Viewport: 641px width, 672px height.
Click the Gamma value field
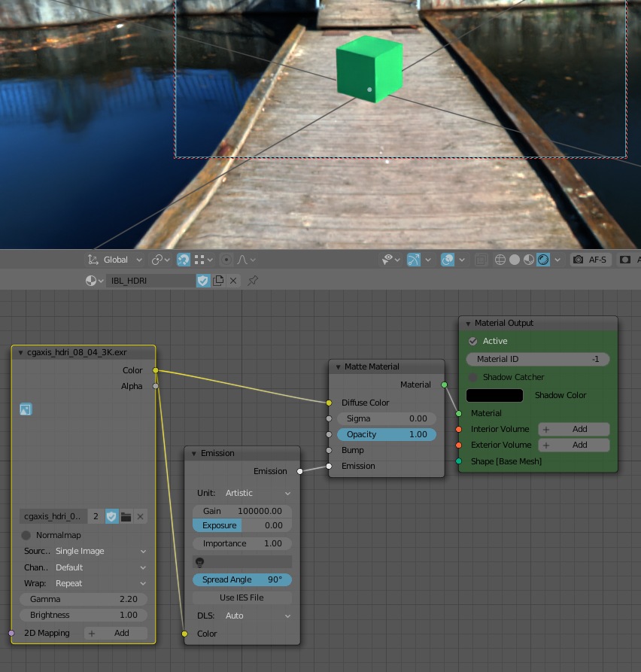[84, 599]
